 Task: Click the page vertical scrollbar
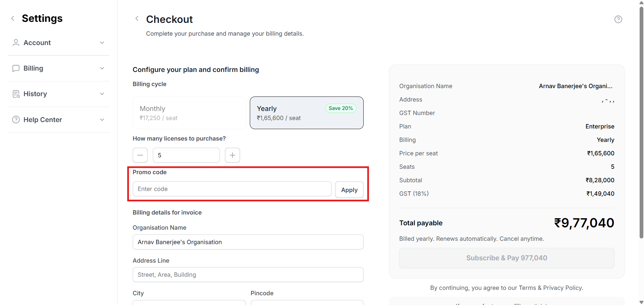click(x=641, y=121)
